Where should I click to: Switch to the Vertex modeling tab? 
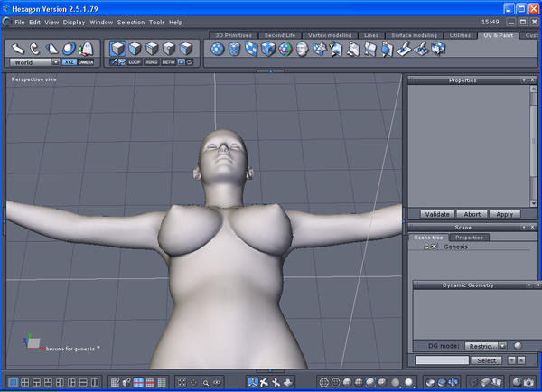(330, 35)
